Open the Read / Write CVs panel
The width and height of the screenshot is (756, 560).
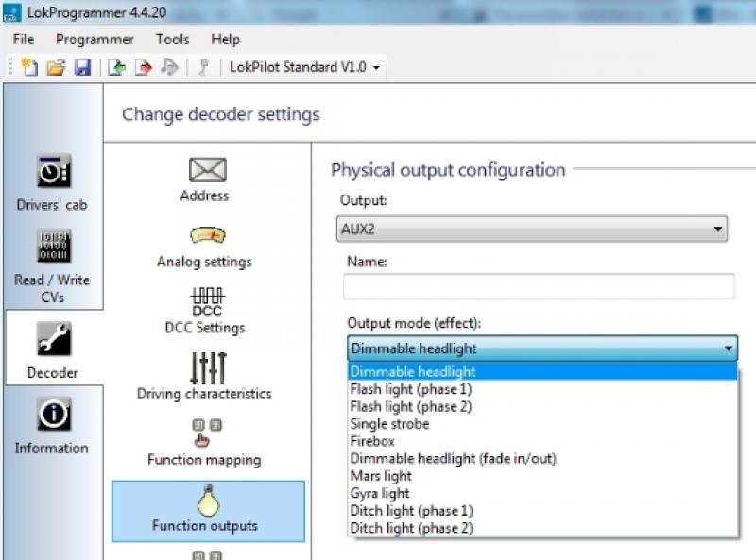tap(52, 266)
